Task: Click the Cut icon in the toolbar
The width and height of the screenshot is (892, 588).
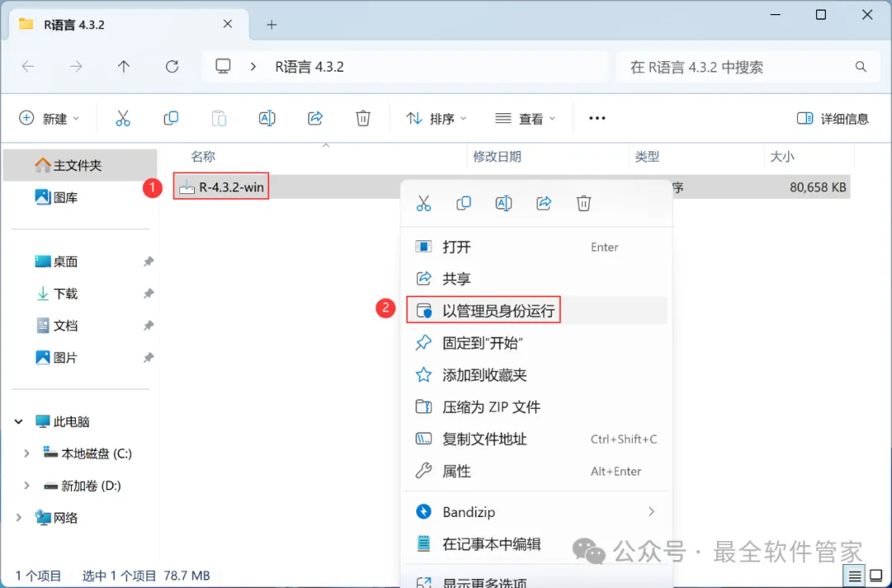Action: 123,118
